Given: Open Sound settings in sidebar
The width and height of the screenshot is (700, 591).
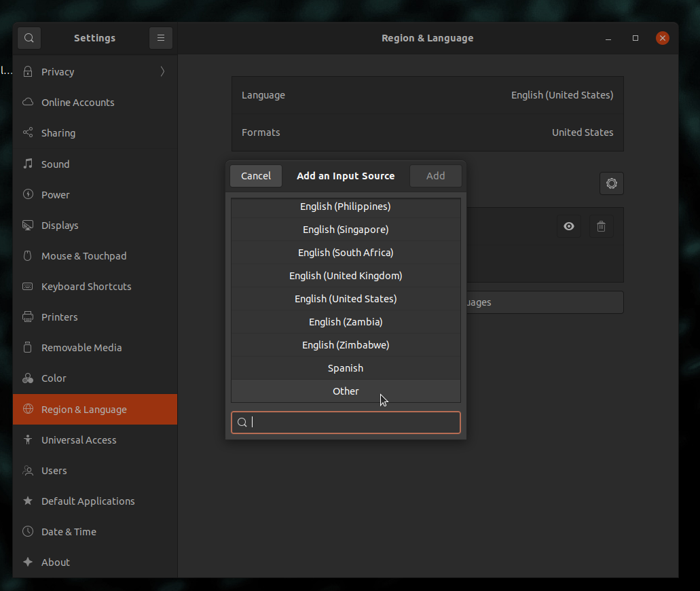Looking at the screenshot, I should [55, 164].
